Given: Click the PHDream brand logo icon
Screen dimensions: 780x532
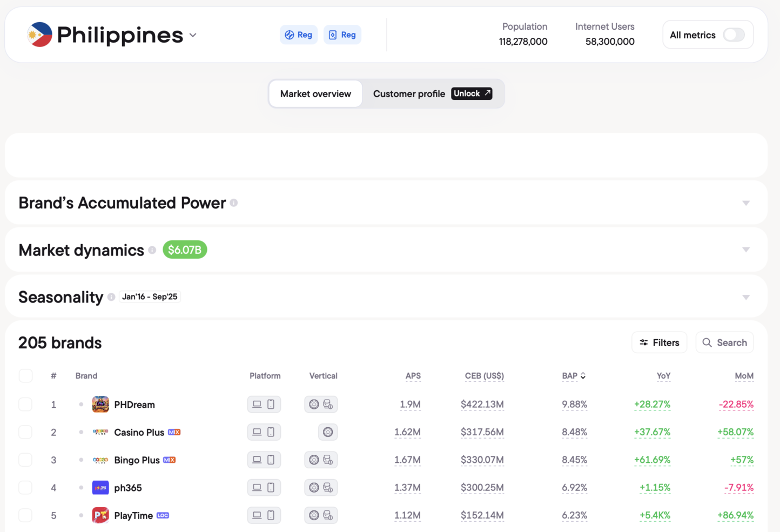Looking at the screenshot, I should [100, 405].
